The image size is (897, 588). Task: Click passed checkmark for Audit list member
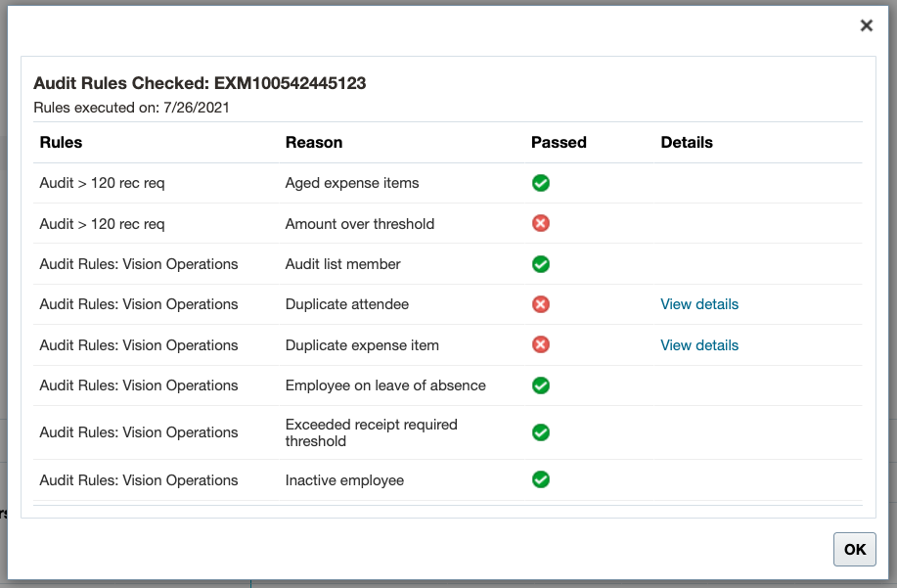tap(540, 264)
